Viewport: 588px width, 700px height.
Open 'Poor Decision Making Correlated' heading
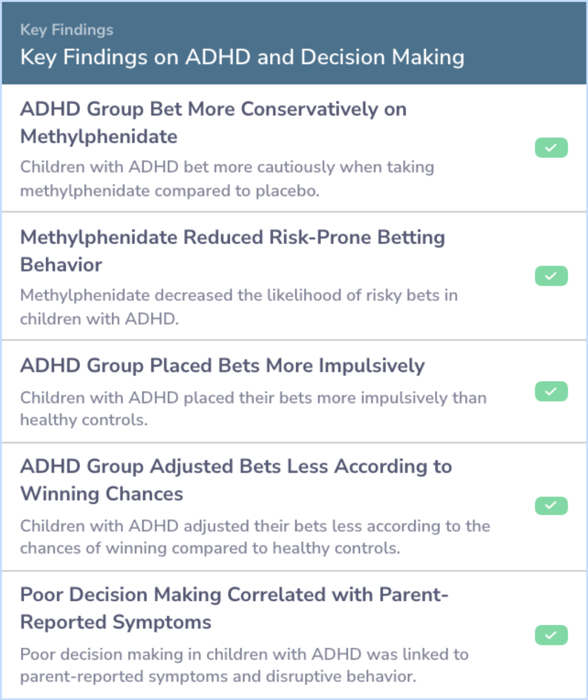pos(234,608)
